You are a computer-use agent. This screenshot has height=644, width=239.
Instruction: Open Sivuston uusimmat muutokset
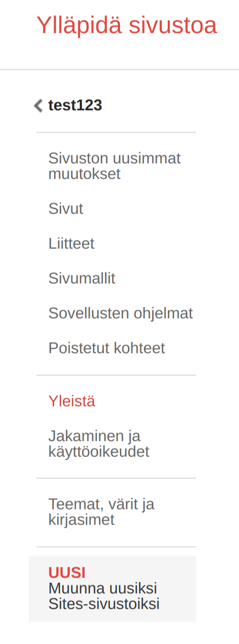click(115, 166)
